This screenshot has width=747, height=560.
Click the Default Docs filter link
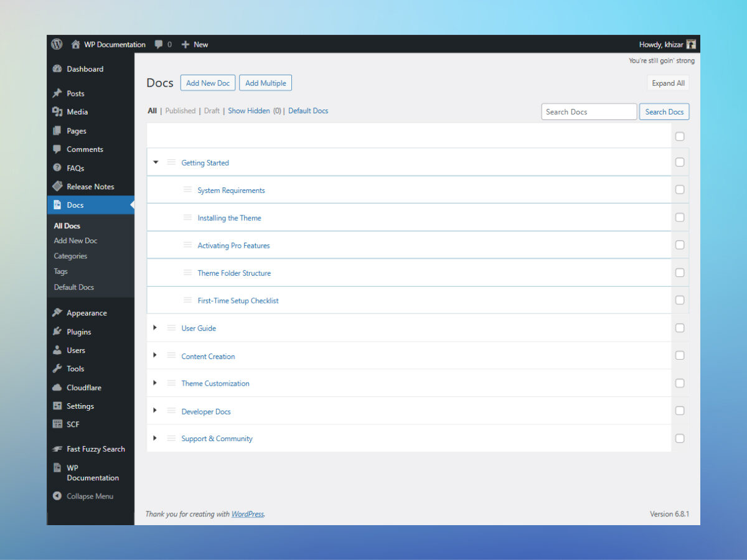[308, 111]
